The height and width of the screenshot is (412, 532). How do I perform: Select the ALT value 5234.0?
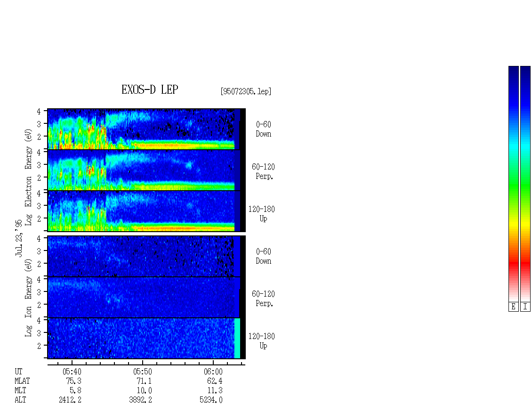click(211, 400)
